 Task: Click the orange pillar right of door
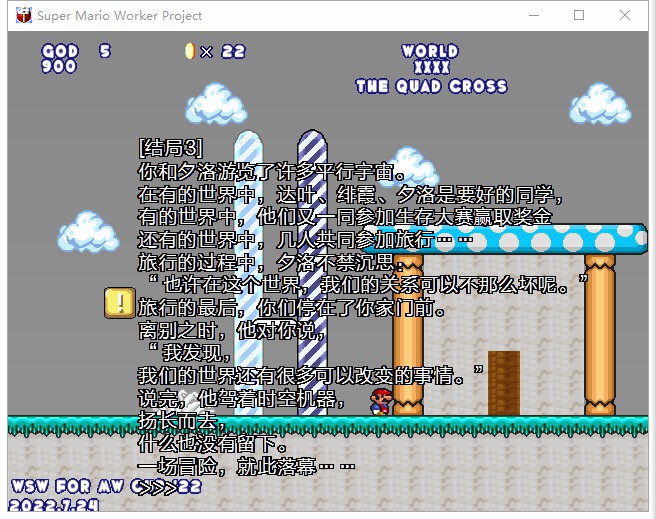point(600,335)
